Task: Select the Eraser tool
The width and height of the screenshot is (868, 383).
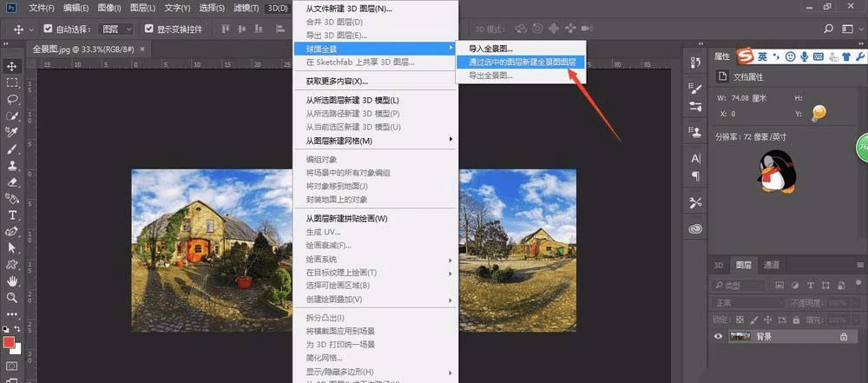Action: [x=11, y=182]
